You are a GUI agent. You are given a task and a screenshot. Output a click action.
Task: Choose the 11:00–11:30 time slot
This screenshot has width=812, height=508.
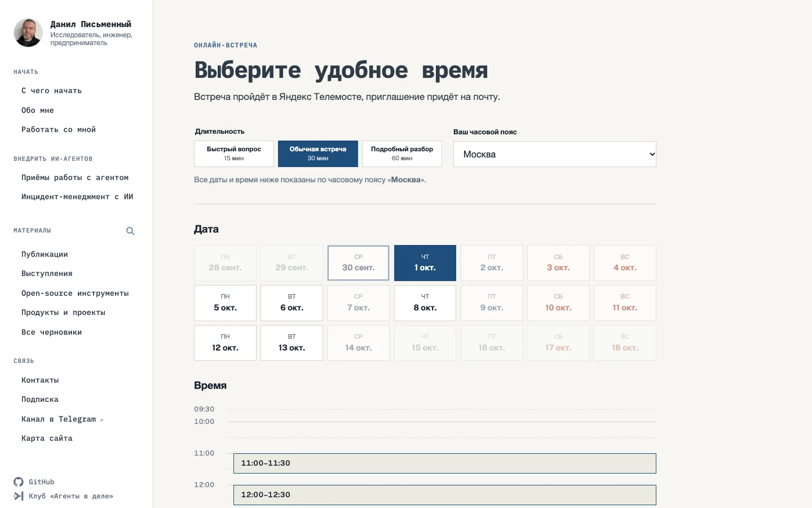445,463
